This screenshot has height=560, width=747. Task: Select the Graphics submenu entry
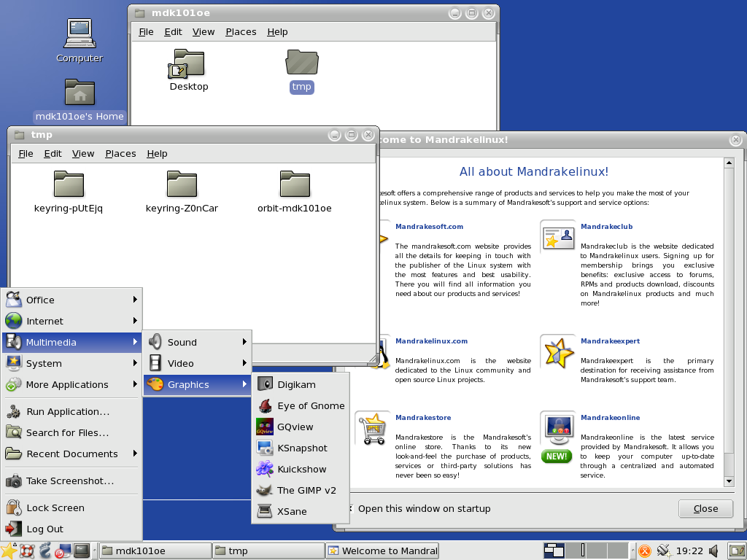tap(197, 385)
